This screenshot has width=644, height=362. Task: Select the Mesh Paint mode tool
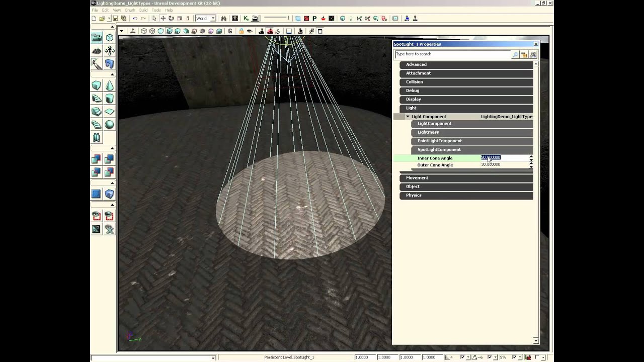96,64
